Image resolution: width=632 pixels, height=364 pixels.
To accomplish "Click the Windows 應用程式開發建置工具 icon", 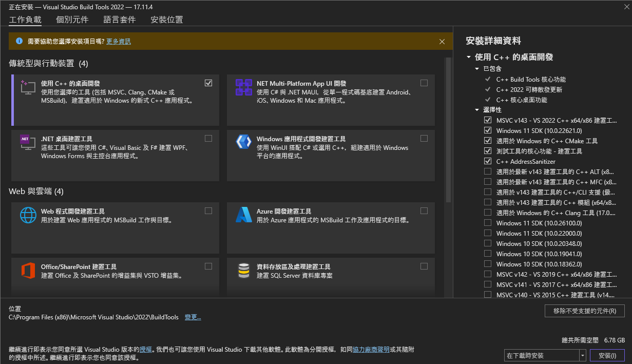I will pos(243,143).
